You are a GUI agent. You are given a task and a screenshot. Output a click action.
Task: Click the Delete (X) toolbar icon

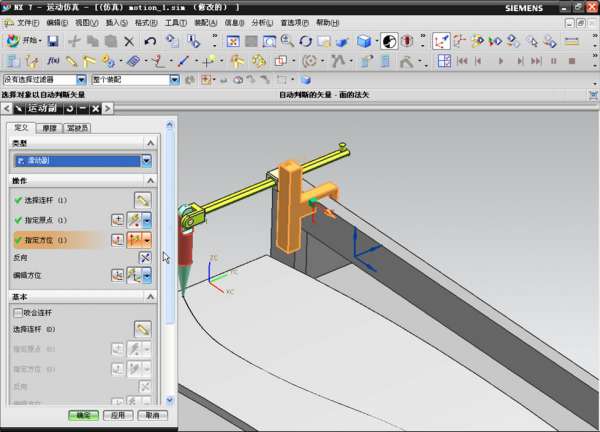(129, 41)
